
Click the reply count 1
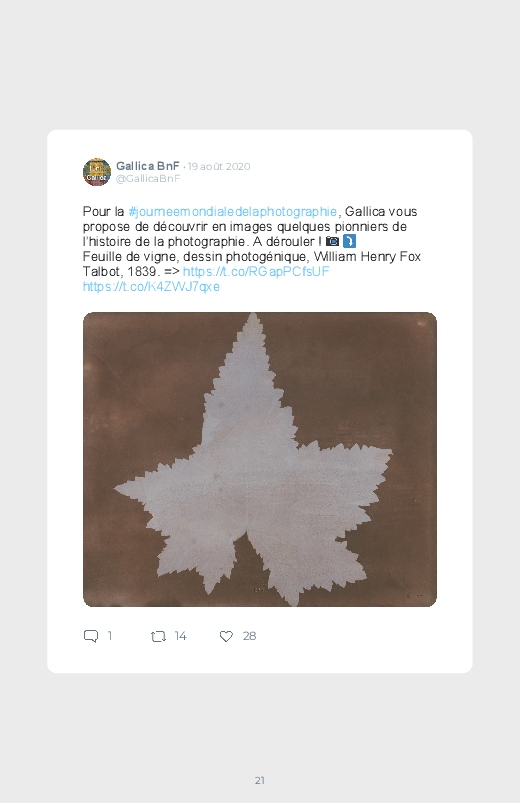110,636
